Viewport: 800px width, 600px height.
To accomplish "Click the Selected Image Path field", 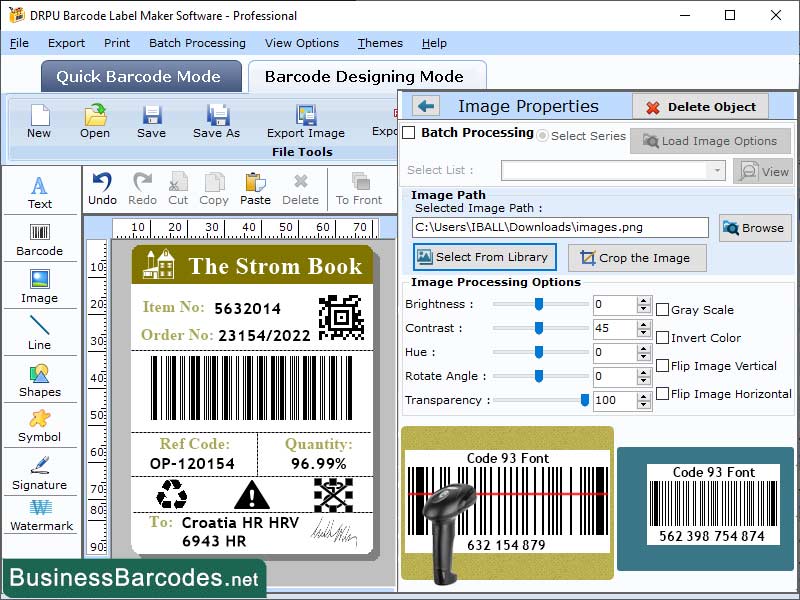I will click(x=560, y=228).
